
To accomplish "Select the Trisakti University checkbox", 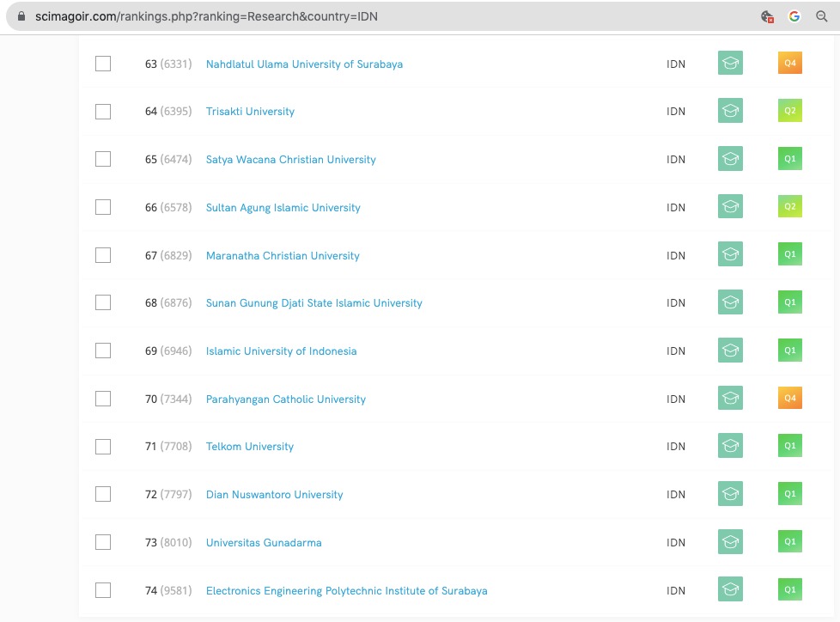I will point(103,112).
